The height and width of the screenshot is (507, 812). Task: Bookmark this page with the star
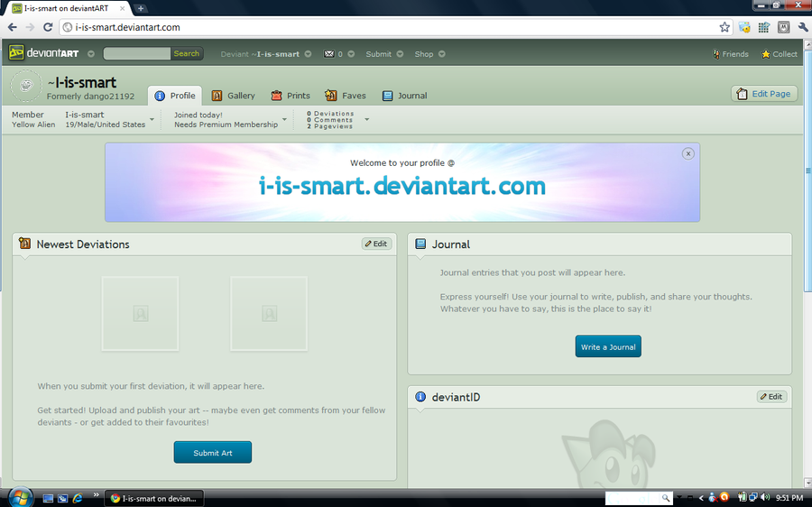pyautogui.click(x=724, y=27)
